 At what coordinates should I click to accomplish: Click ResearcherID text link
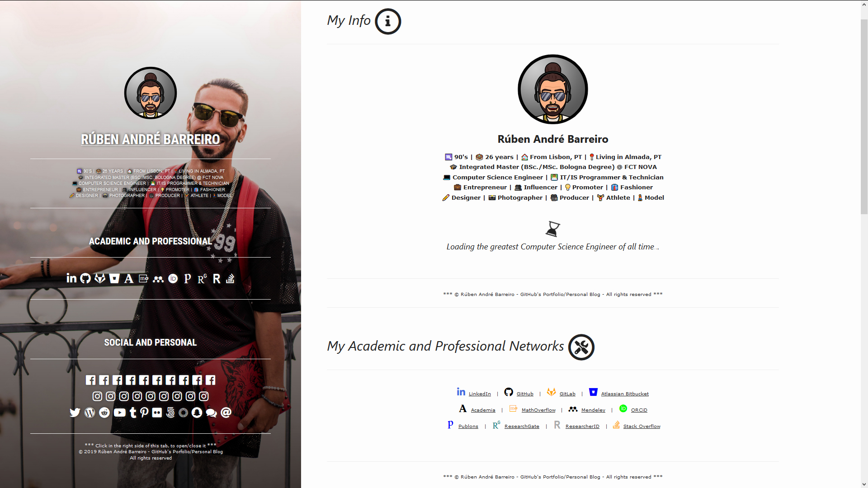(581, 426)
